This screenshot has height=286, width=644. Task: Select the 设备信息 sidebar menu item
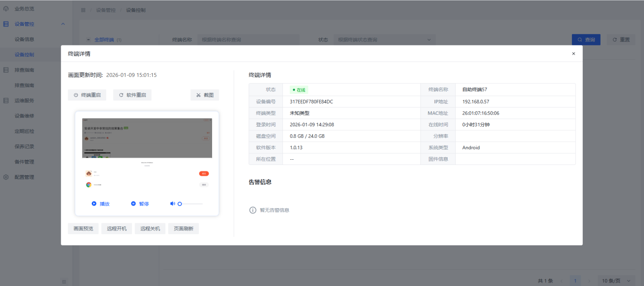pyautogui.click(x=24, y=39)
